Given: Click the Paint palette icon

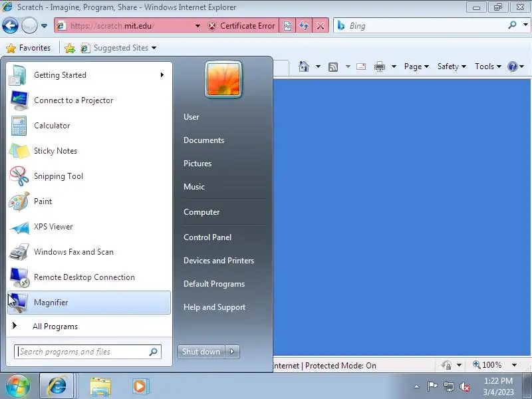Looking at the screenshot, I should (19, 201).
